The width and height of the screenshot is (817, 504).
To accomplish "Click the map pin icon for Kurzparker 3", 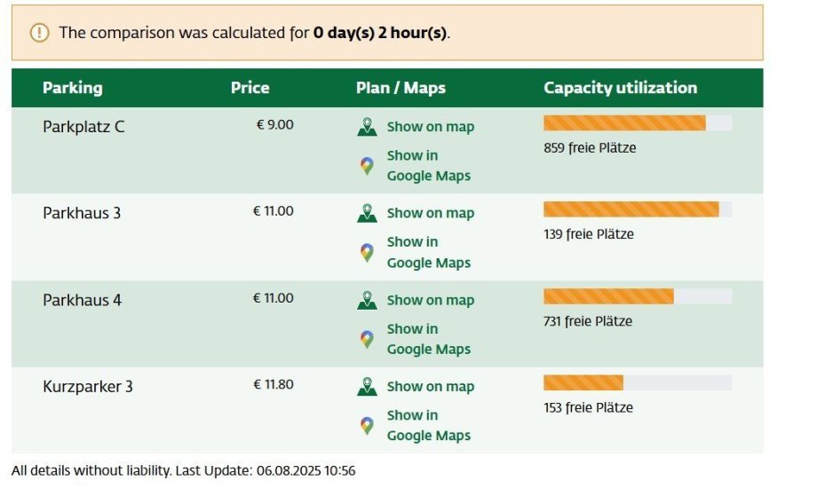I will point(367,387).
